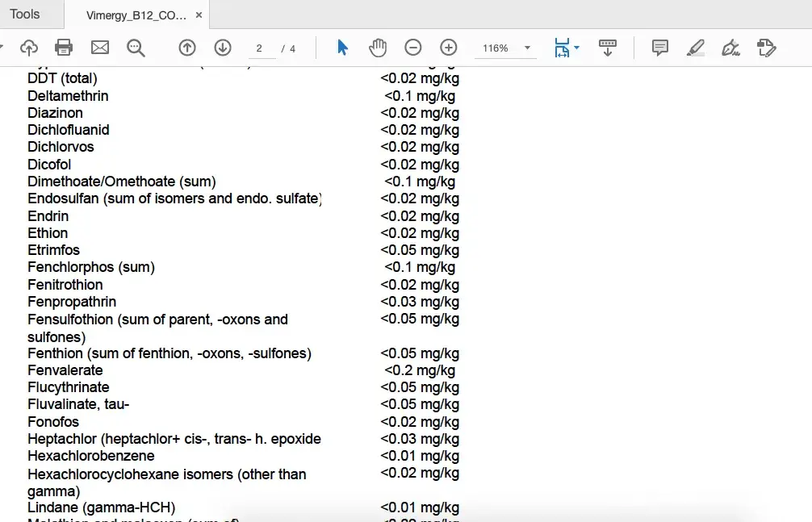Click the scrolling mode keyboard icon
The width and height of the screenshot is (812, 522).
click(608, 48)
